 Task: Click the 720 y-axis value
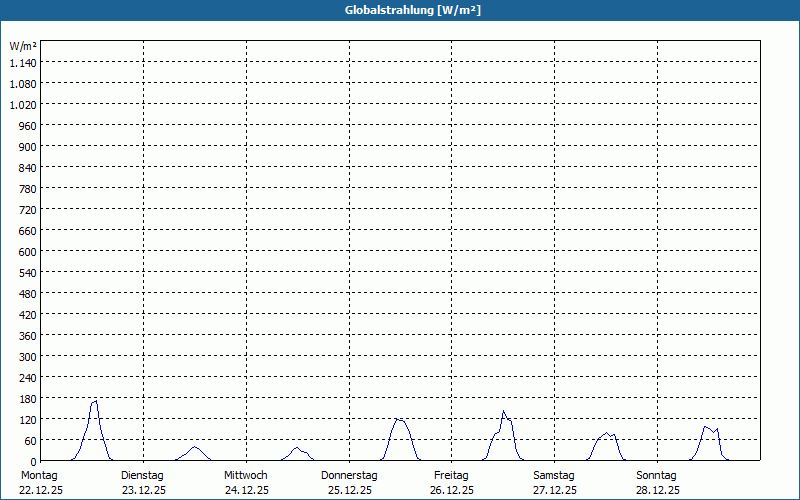click(x=28, y=210)
